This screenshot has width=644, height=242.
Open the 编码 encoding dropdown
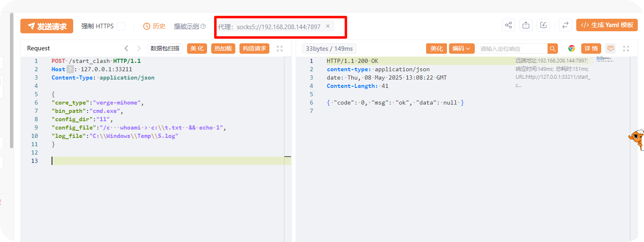(x=461, y=49)
